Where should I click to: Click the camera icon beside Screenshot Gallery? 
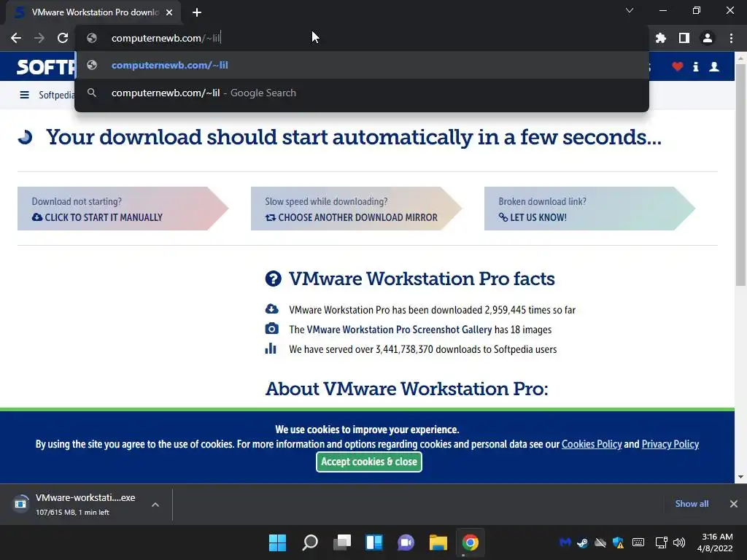pos(271,329)
